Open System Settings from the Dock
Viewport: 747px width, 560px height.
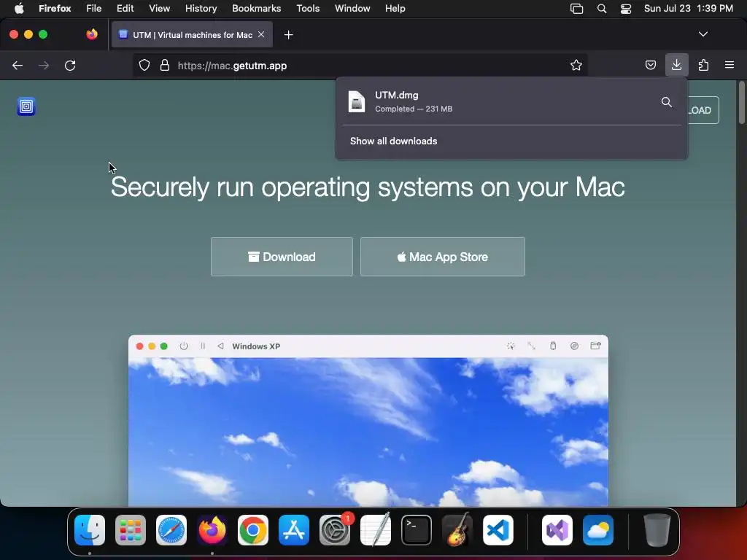334,530
